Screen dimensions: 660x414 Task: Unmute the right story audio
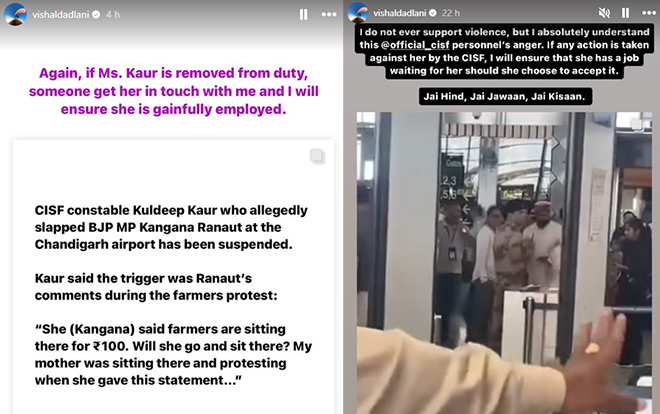pyautogui.click(x=604, y=13)
